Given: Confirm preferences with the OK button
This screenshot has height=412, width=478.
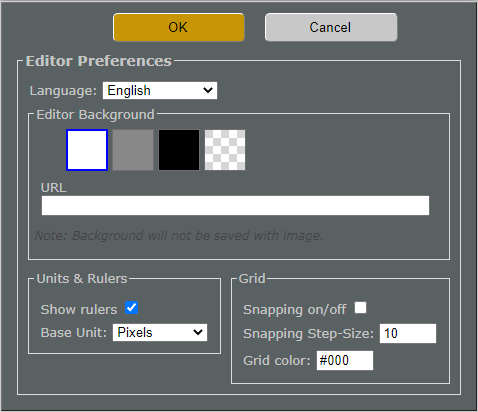Looking at the screenshot, I should [179, 27].
